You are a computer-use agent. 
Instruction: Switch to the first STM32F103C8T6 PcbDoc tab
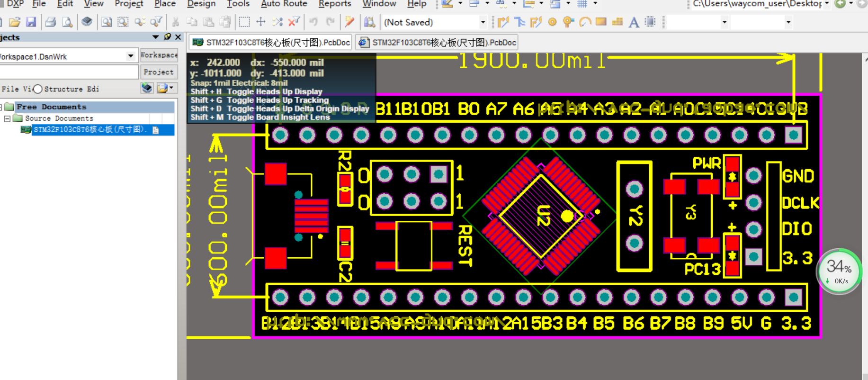271,43
